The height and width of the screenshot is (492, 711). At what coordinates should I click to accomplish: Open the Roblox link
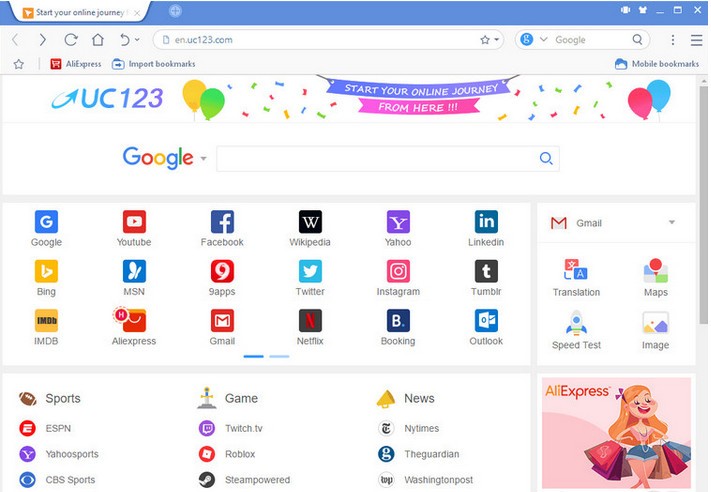pyautogui.click(x=227, y=454)
